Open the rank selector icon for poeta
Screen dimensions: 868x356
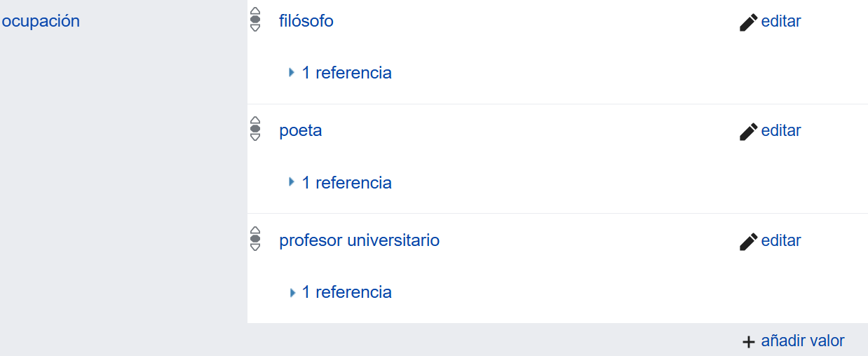(x=255, y=129)
